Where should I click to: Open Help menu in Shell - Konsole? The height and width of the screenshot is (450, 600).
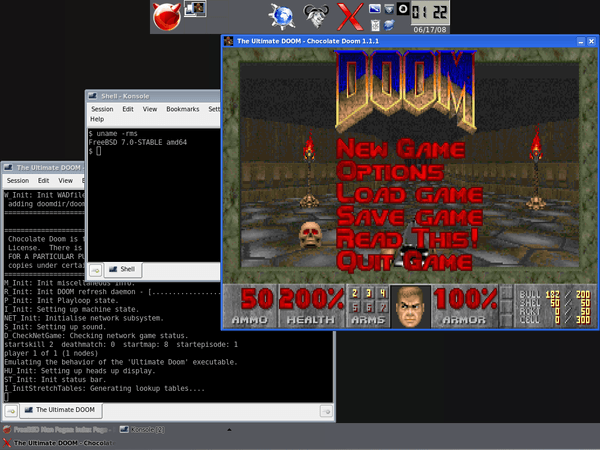coord(97,119)
